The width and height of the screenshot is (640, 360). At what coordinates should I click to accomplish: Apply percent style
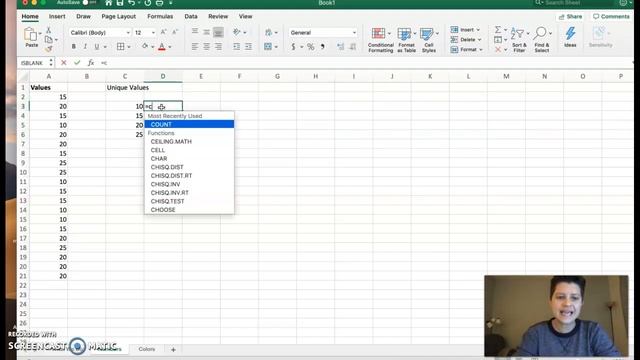(311, 47)
